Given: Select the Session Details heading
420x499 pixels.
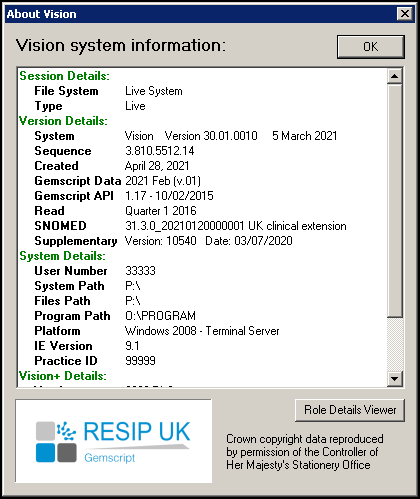Looking at the screenshot, I should click(x=64, y=76).
